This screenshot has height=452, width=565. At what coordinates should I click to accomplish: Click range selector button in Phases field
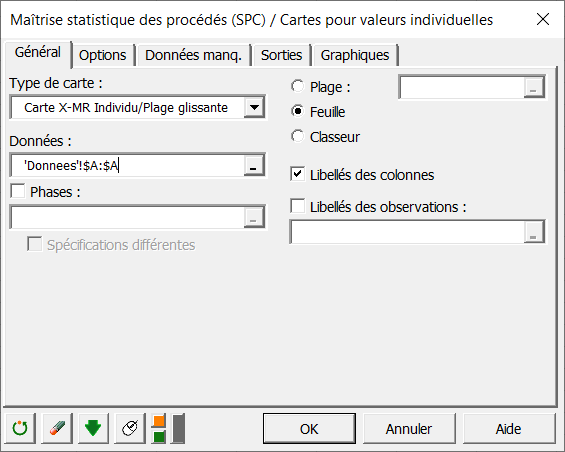254,217
